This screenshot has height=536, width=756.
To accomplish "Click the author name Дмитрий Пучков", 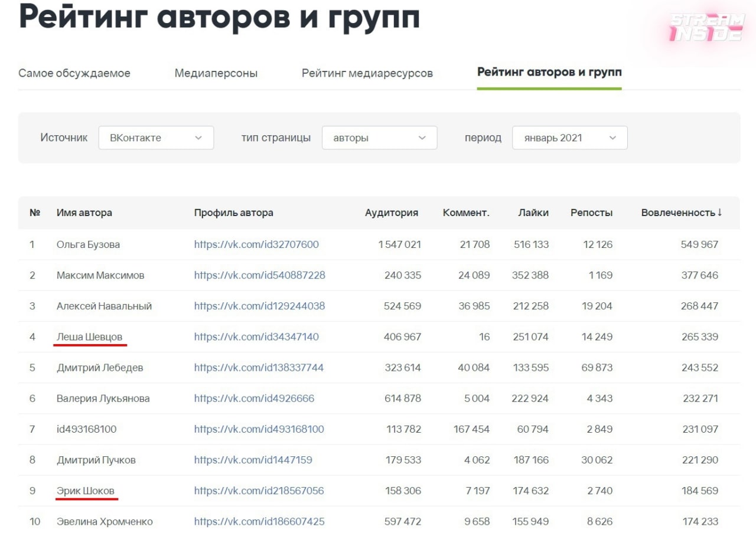I will (x=96, y=460).
